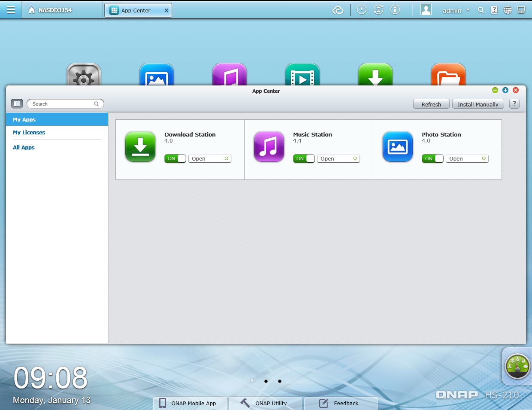Open event notifications info icon

395,10
